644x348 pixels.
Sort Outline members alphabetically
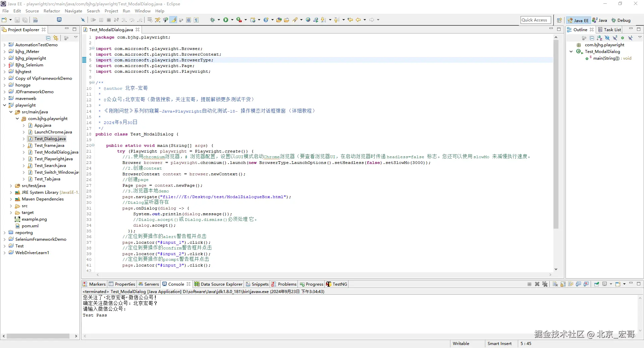(x=599, y=38)
